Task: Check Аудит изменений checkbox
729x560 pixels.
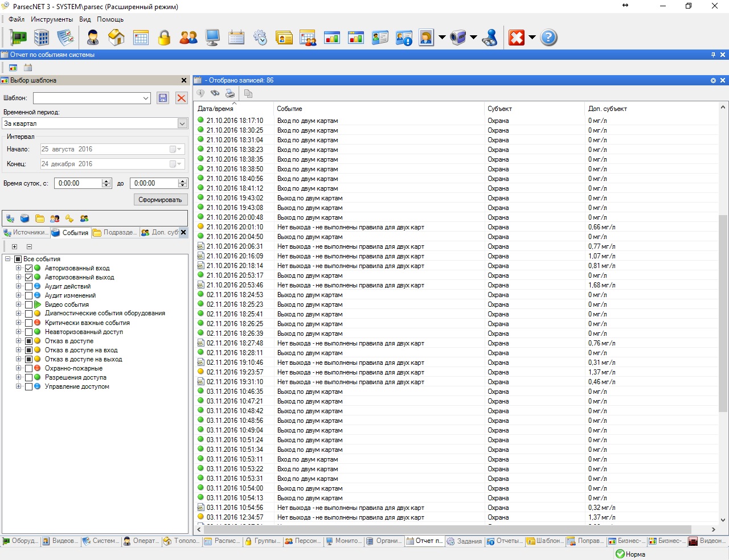Action: (29, 295)
